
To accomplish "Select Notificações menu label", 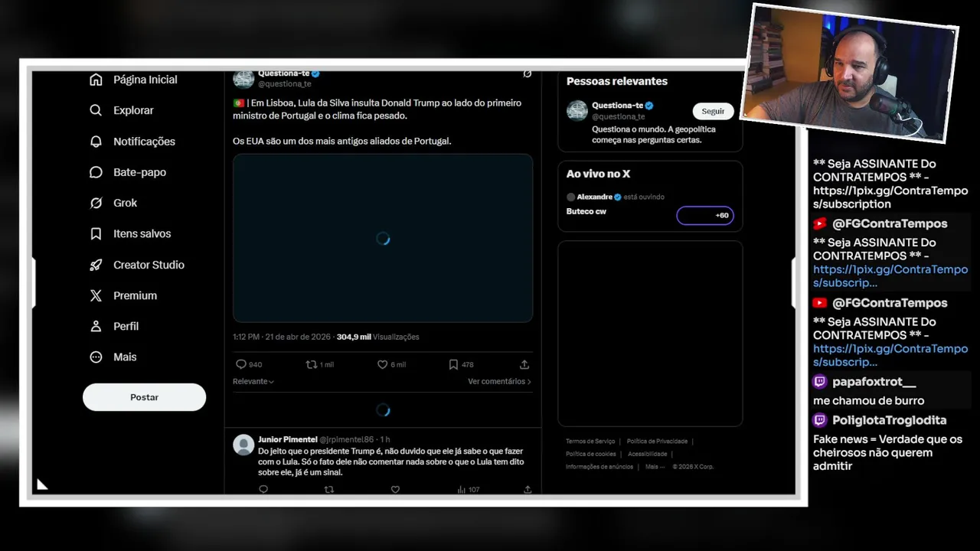I will click(144, 142).
